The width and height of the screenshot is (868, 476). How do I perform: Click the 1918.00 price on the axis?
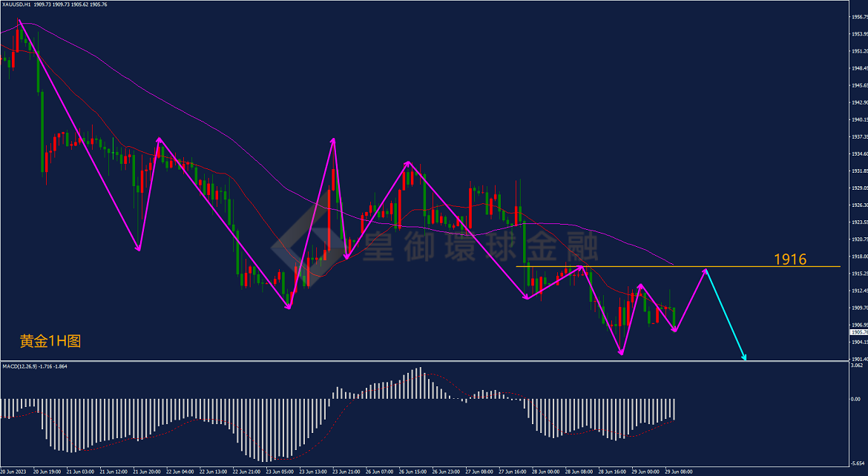tap(860, 257)
